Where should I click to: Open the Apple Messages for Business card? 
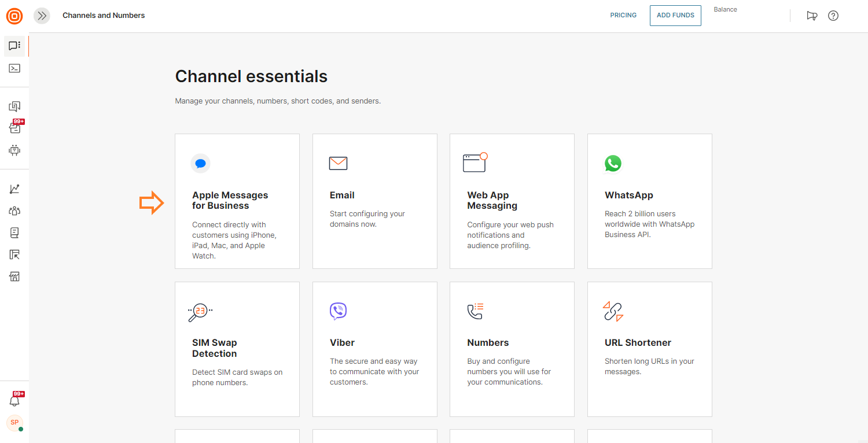click(x=237, y=201)
